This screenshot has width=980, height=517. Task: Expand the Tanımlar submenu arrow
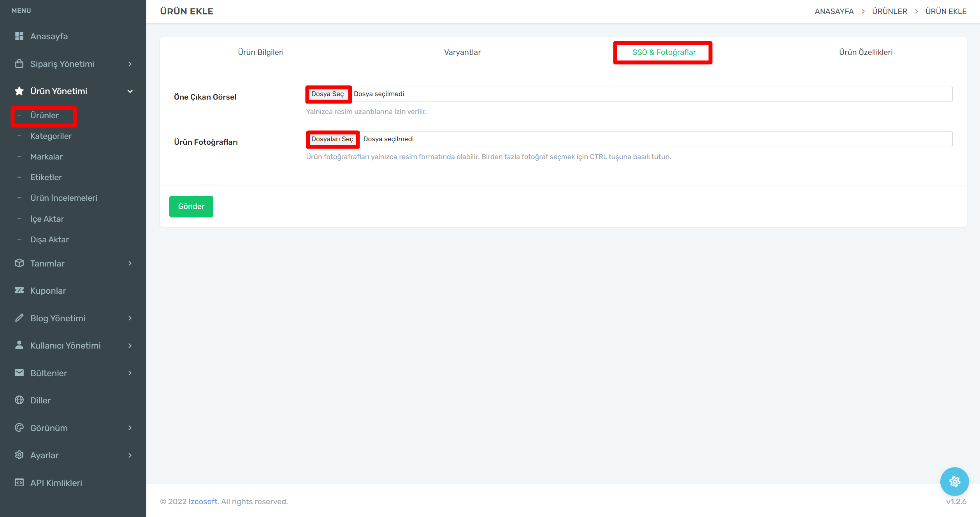pyautogui.click(x=130, y=263)
